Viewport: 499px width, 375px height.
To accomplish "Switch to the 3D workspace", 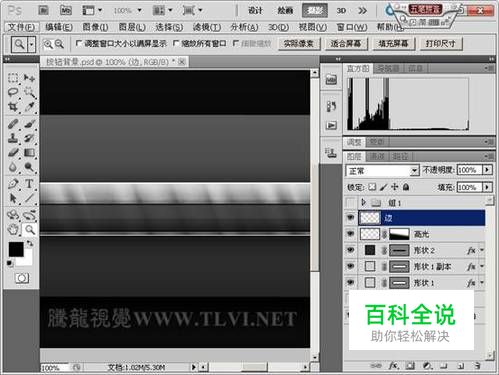I will click(x=341, y=11).
